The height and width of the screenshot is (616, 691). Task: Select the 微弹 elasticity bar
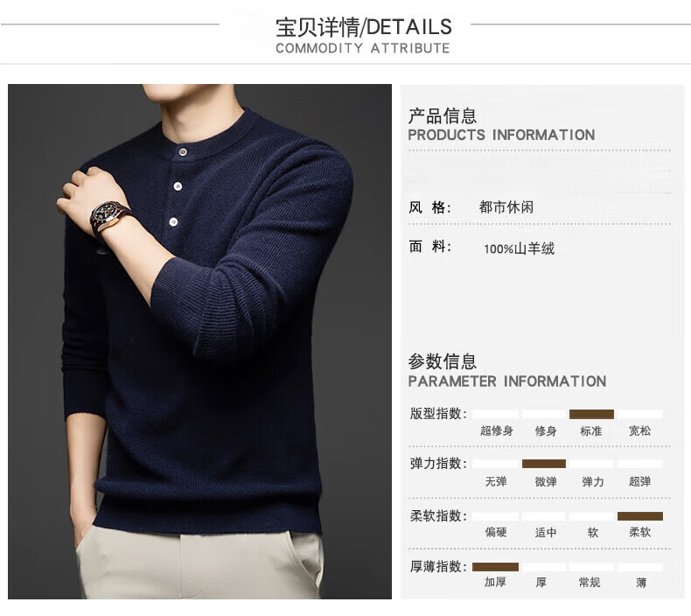tap(544, 464)
